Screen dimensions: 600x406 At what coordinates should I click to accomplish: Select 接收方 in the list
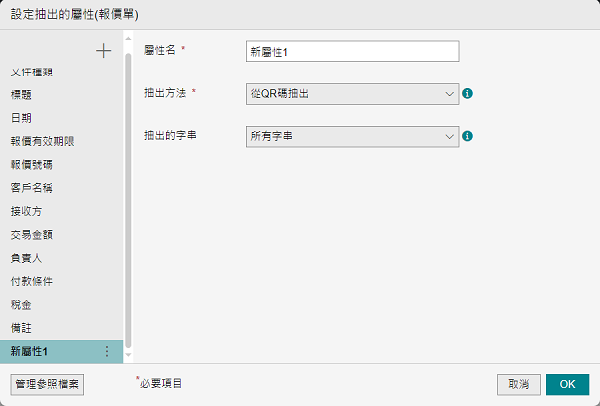pos(27,211)
